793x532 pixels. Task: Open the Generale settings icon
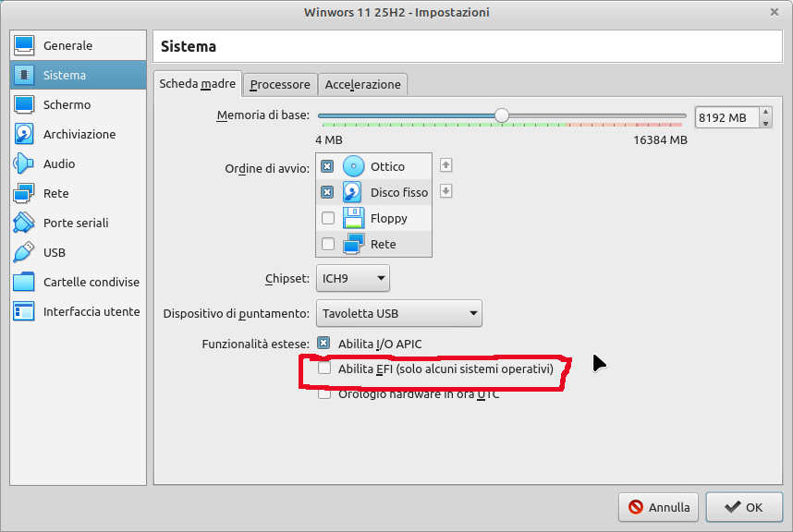24,45
